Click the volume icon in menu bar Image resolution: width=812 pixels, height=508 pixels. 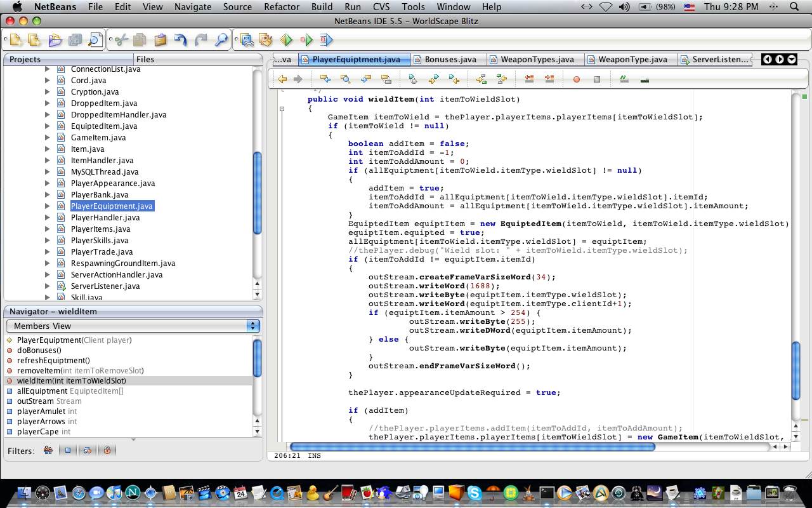point(624,7)
